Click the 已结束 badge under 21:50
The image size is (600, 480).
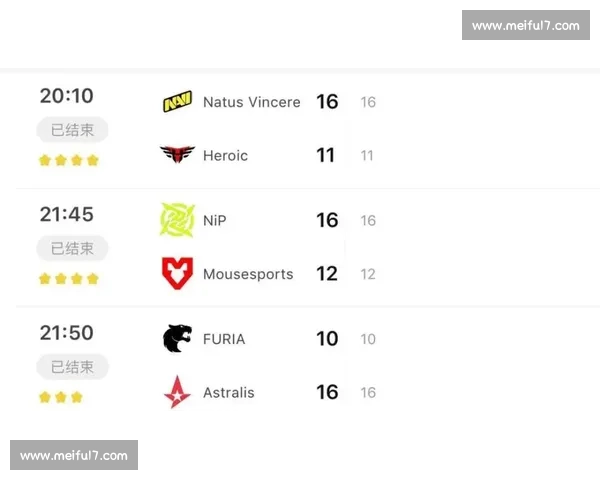point(72,367)
